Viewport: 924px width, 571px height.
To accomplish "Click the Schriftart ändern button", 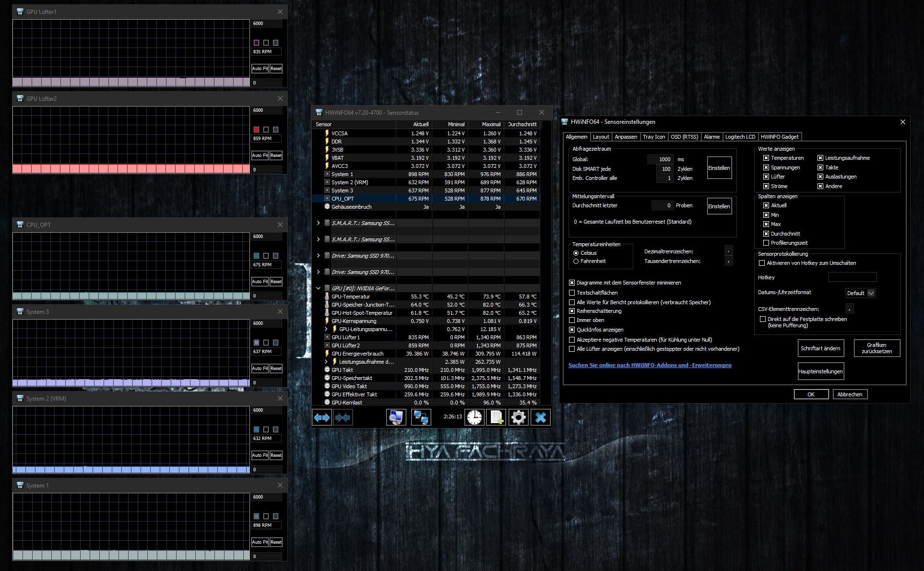I will tap(820, 348).
